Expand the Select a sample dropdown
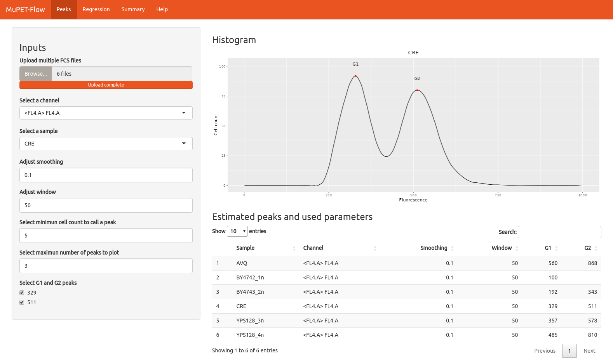Image resolution: width=613 pixels, height=364 pixels. pos(106,144)
